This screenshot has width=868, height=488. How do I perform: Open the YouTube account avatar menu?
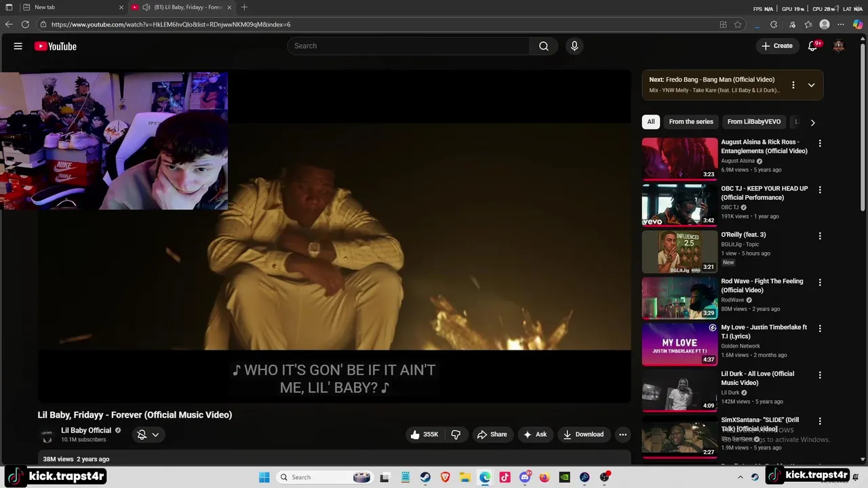tap(839, 46)
